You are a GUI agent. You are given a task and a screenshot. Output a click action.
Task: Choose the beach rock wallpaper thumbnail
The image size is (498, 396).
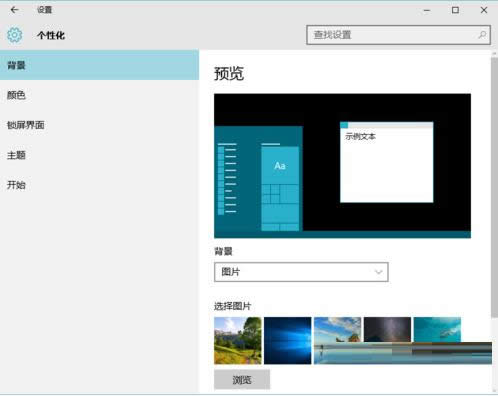coord(337,340)
